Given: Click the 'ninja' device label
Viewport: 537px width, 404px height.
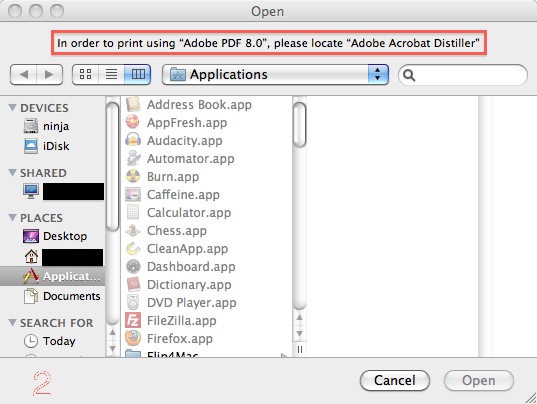Looking at the screenshot, I should 56,126.
